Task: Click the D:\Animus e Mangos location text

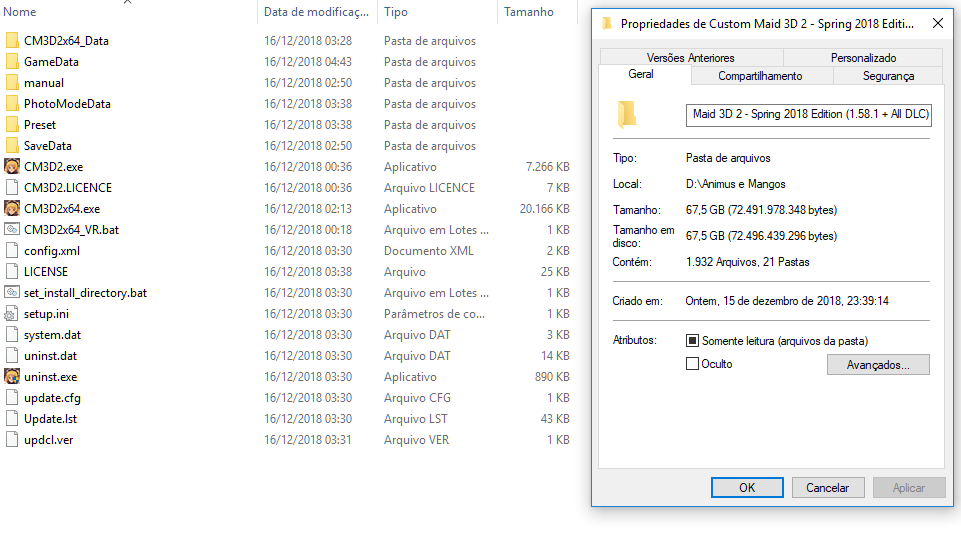Action: point(735,184)
